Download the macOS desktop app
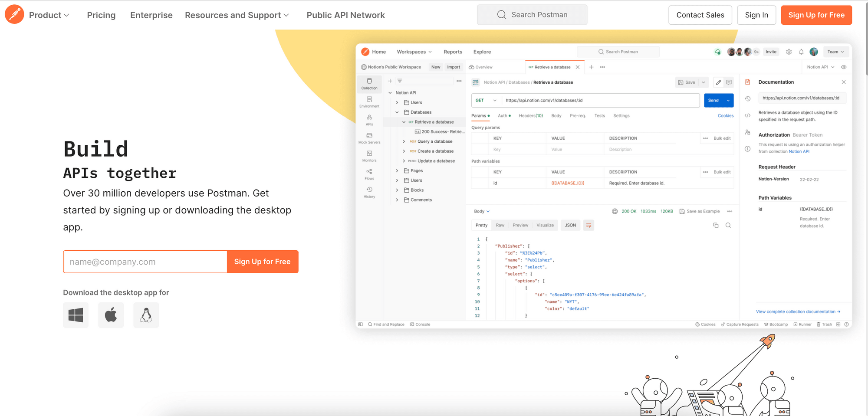Image resolution: width=868 pixels, height=416 pixels. coord(111,315)
